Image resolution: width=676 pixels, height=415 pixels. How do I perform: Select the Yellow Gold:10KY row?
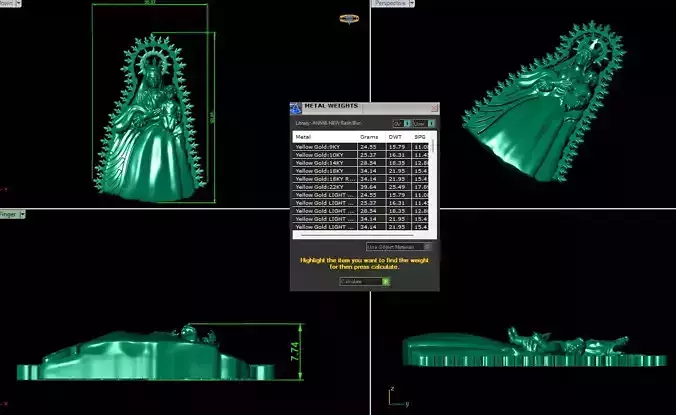[360, 155]
